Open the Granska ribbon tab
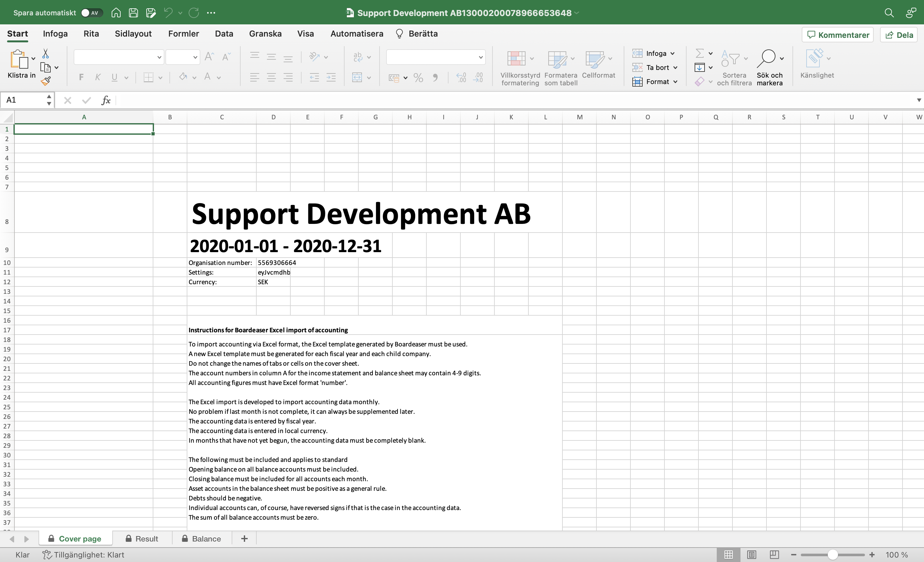This screenshot has height=562, width=924. [x=265, y=34]
